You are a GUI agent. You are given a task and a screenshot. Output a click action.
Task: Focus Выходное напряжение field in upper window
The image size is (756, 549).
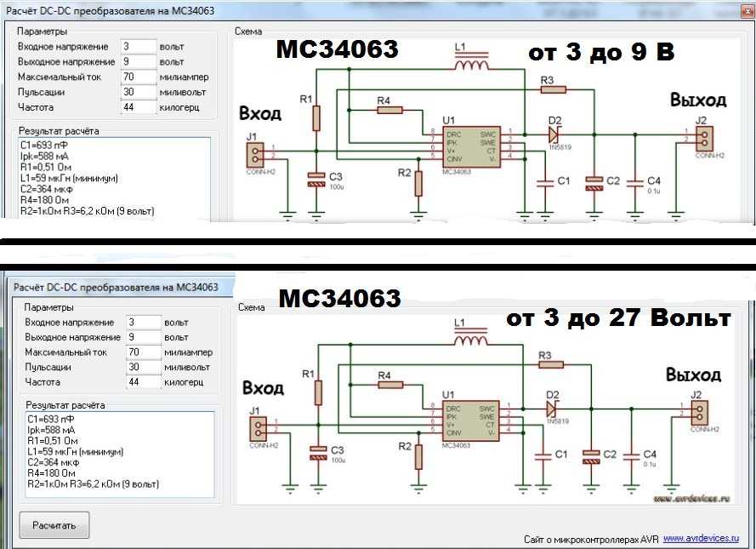click(139, 62)
